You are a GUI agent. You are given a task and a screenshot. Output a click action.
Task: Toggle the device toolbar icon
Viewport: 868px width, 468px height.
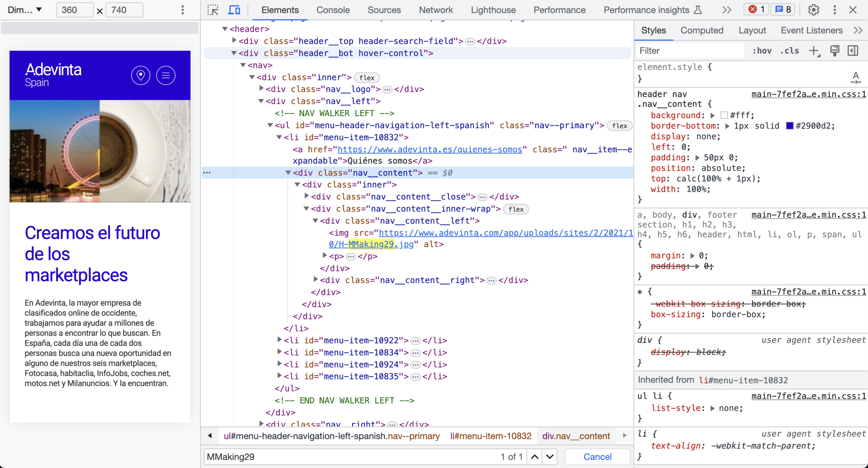(234, 10)
